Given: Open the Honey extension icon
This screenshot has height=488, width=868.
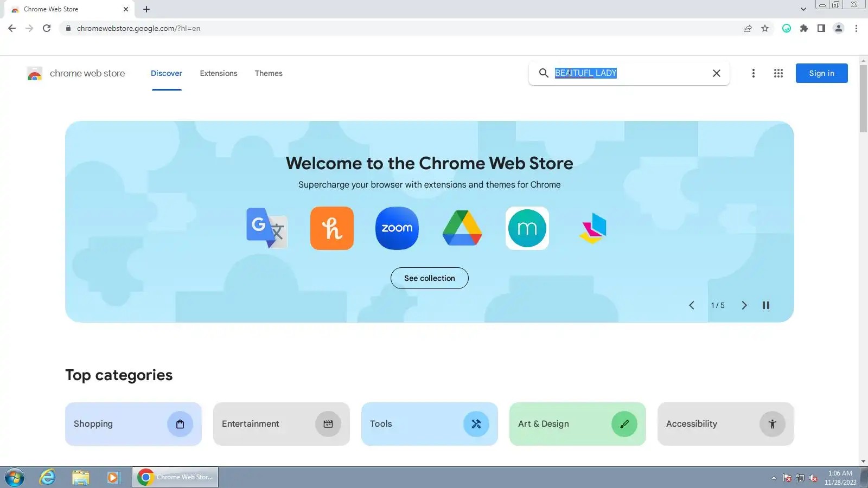Looking at the screenshot, I should pyautogui.click(x=332, y=228).
